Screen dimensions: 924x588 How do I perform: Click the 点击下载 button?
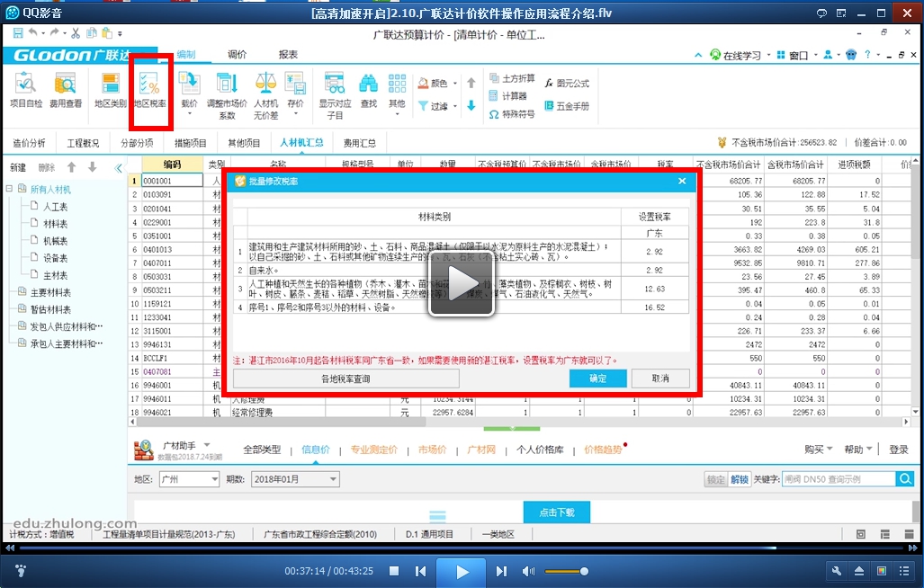pyautogui.click(x=556, y=512)
